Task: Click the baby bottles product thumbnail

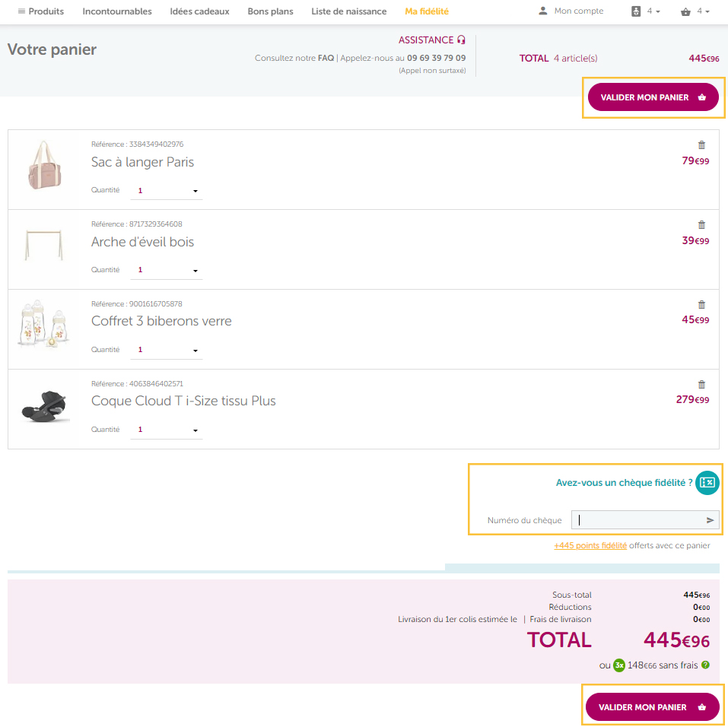Action: point(43,323)
